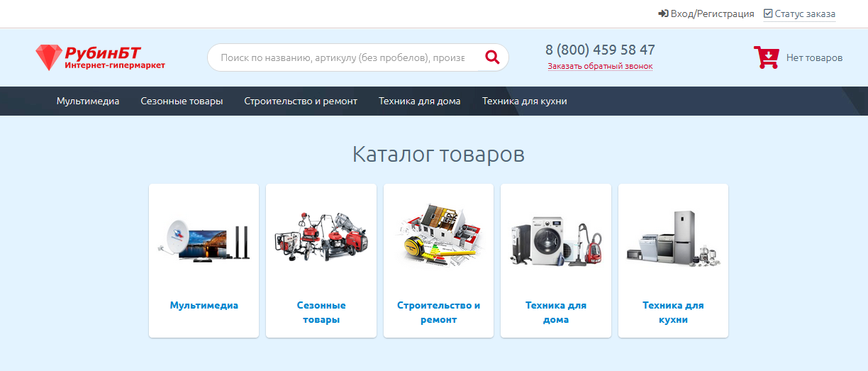
Task: Click the Нет товаров cart label
Action: pyautogui.click(x=814, y=57)
